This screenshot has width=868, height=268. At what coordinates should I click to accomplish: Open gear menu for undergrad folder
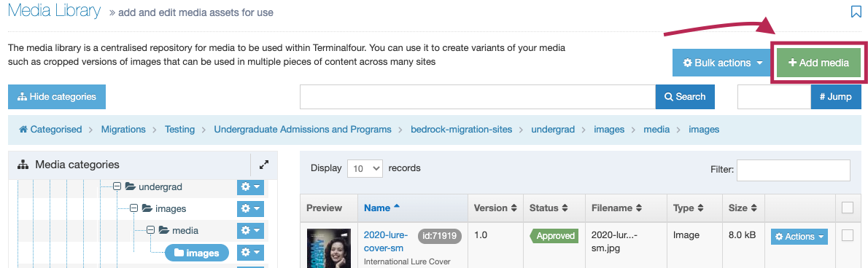pos(251,187)
